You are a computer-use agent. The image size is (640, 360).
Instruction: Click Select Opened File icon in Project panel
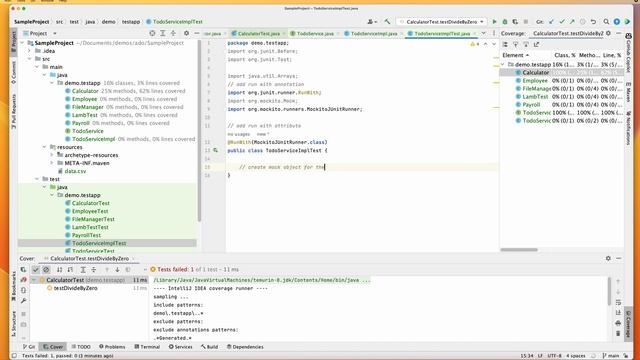152,33
